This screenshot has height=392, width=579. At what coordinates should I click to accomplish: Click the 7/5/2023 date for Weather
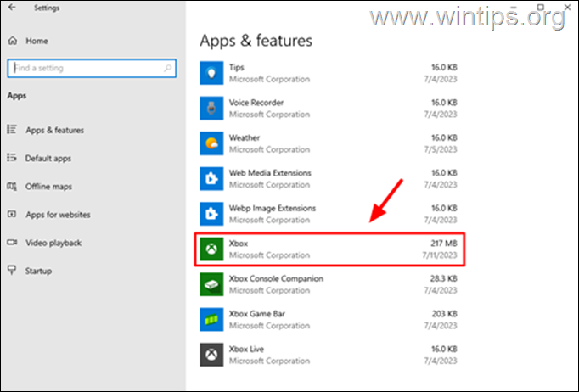[441, 149]
